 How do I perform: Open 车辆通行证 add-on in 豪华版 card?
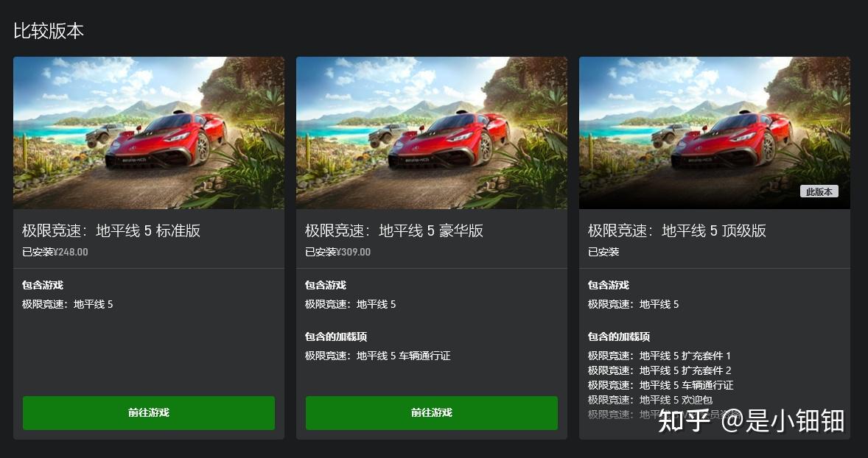tap(377, 356)
